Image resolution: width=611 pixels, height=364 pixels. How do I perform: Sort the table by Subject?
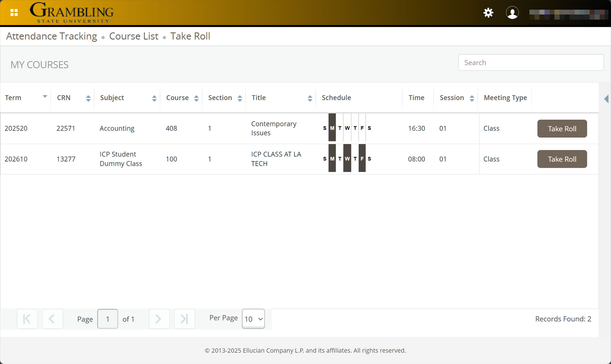coord(154,98)
